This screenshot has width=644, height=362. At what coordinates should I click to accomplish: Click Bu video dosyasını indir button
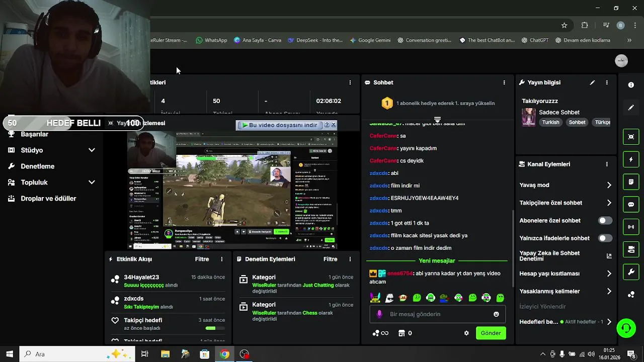click(x=279, y=125)
